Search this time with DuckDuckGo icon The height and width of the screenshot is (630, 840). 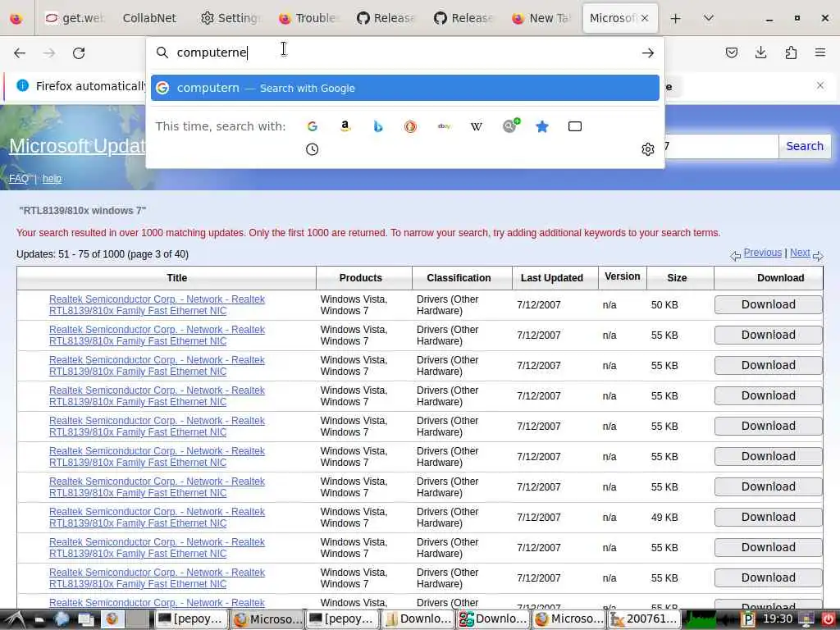tap(411, 126)
